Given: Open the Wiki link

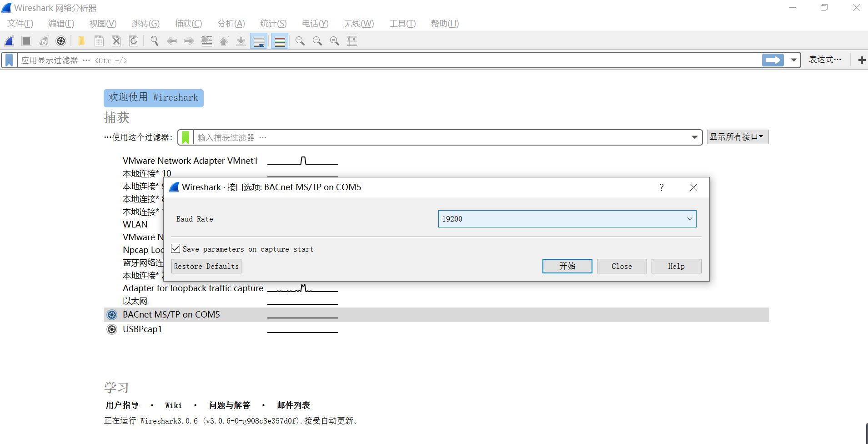Looking at the screenshot, I should pyautogui.click(x=173, y=405).
